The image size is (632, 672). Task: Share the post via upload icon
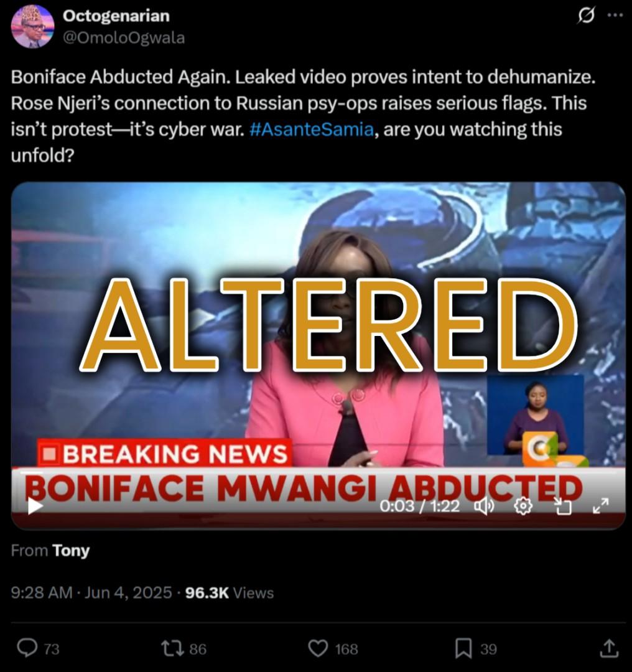(609, 648)
